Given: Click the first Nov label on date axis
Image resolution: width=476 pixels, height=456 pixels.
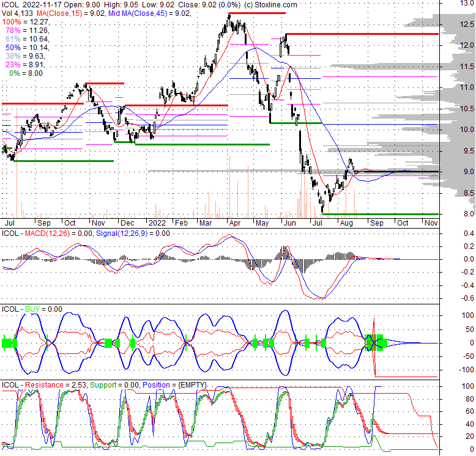Looking at the screenshot, I should [x=99, y=223].
